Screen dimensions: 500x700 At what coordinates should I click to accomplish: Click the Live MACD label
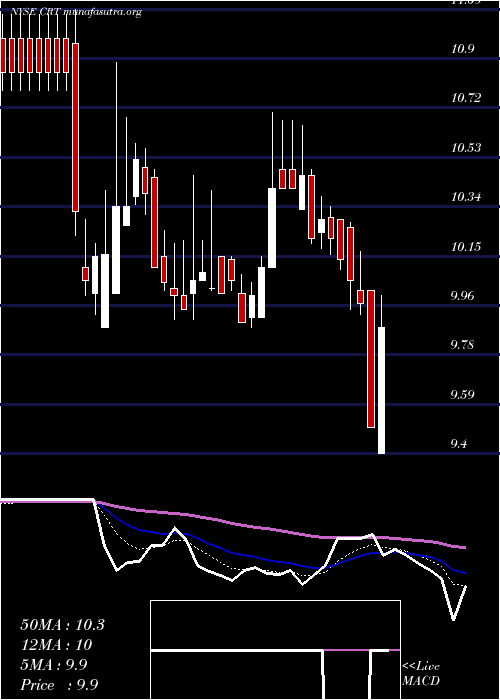421,674
